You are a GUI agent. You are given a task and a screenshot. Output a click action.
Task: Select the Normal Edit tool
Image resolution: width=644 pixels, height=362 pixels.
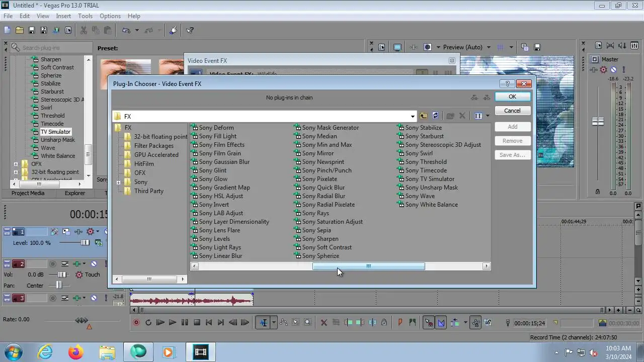coord(263,322)
